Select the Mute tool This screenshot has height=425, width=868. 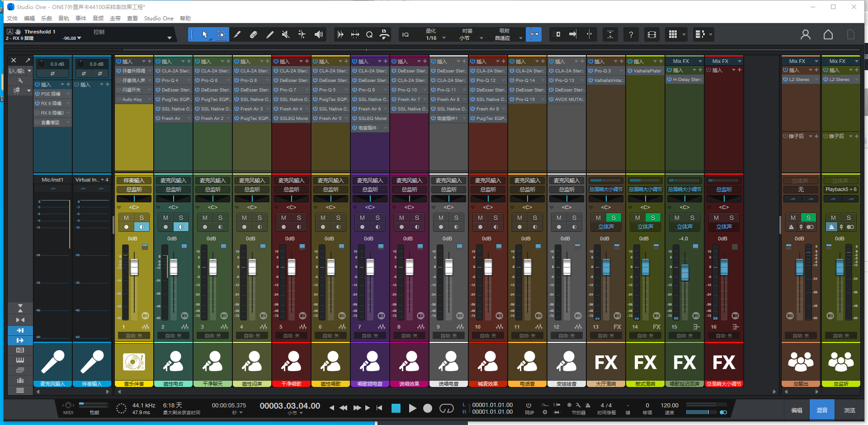[x=286, y=34]
